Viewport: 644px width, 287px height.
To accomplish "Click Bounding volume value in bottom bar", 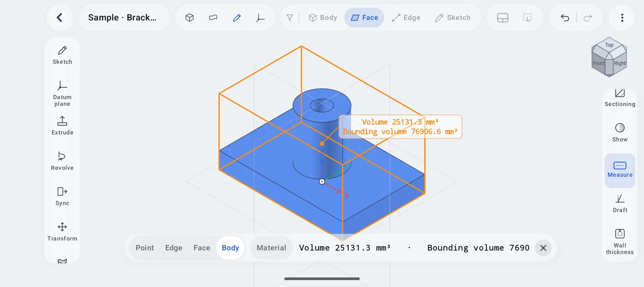I will click(479, 248).
